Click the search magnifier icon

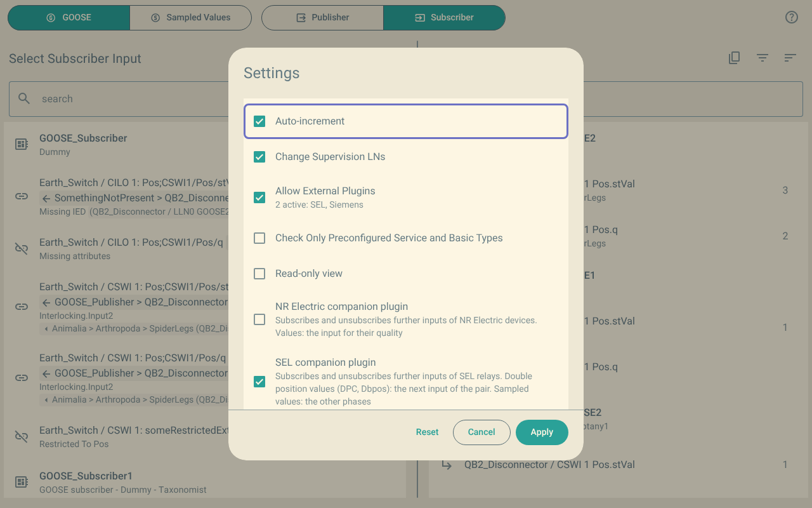(24, 98)
